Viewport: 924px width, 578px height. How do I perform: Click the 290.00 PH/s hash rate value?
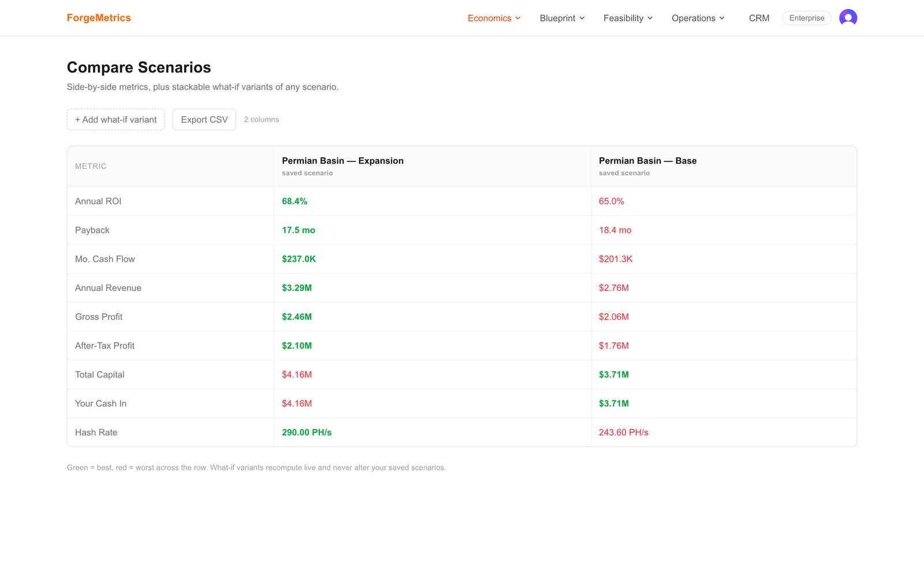click(x=307, y=432)
